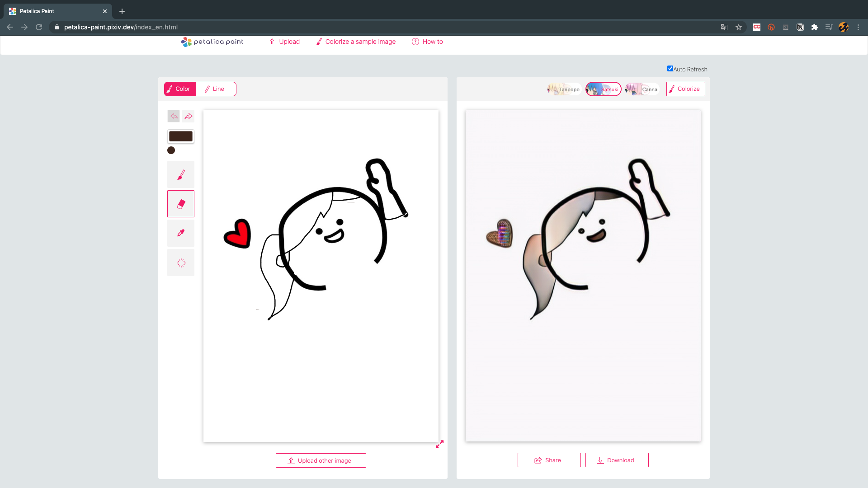This screenshot has height=488, width=868.
Task: Select the eyedropper color picker tool
Action: [x=181, y=233]
